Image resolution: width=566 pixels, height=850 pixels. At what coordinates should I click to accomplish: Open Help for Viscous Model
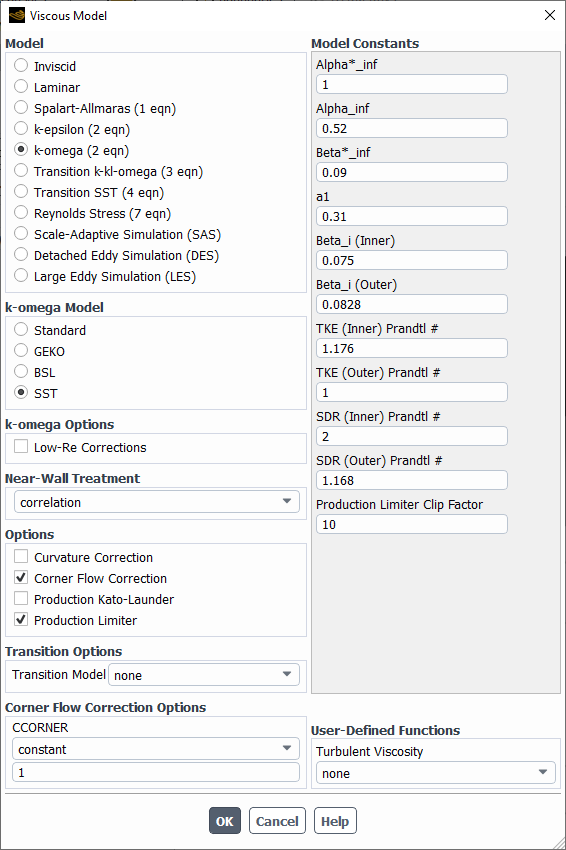(x=335, y=821)
